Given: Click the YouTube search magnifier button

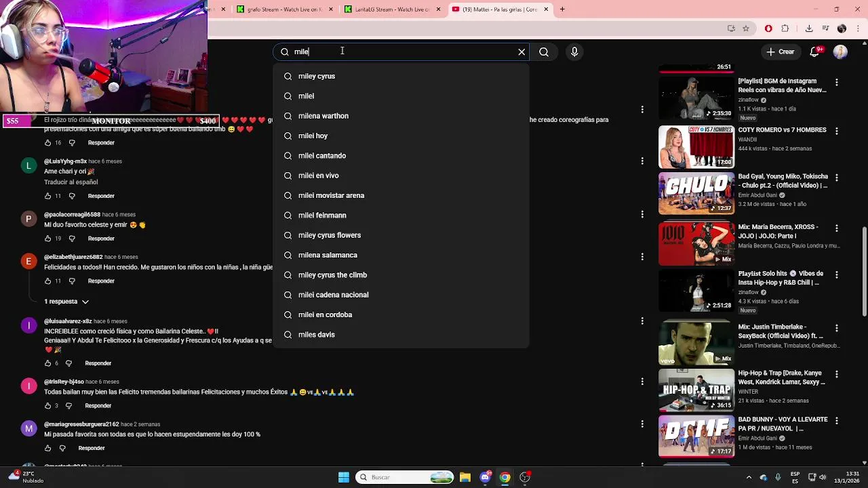Looking at the screenshot, I should click(x=544, y=52).
